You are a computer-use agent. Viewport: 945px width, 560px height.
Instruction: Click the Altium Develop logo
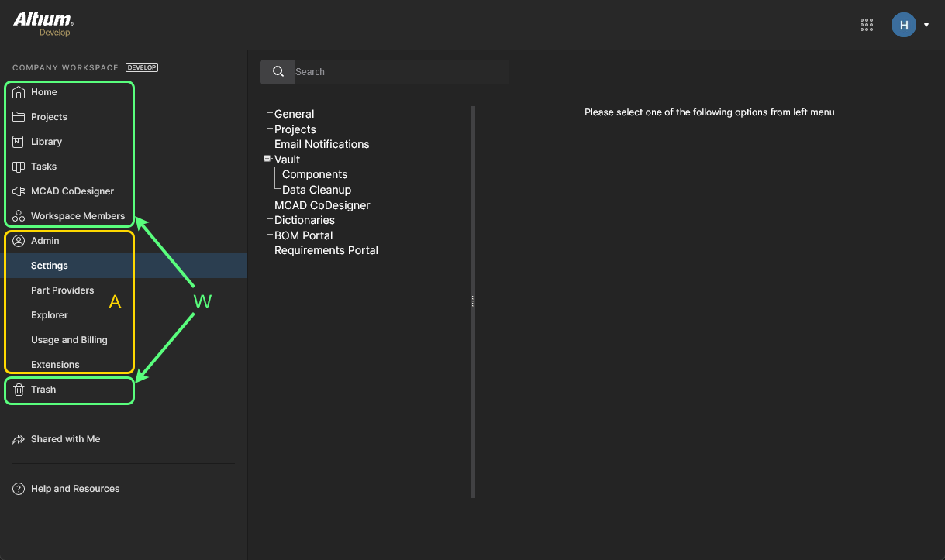pyautogui.click(x=43, y=24)
